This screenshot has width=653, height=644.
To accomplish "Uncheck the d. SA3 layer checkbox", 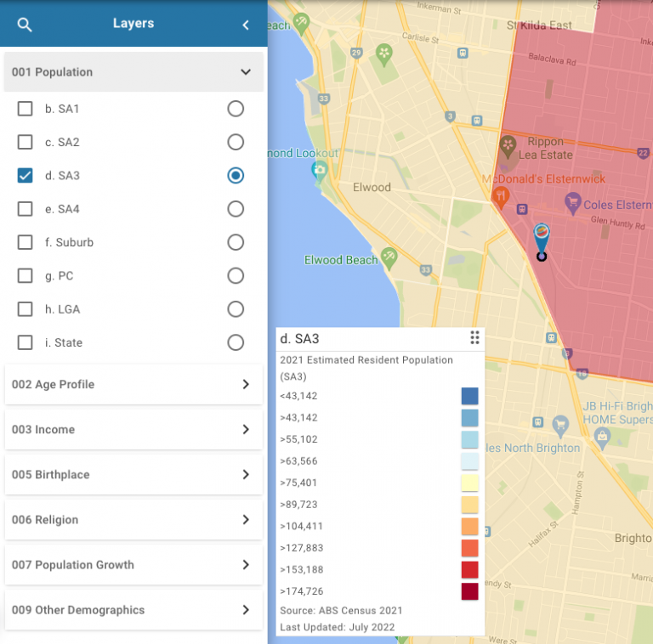I will (x=26, y=176).
